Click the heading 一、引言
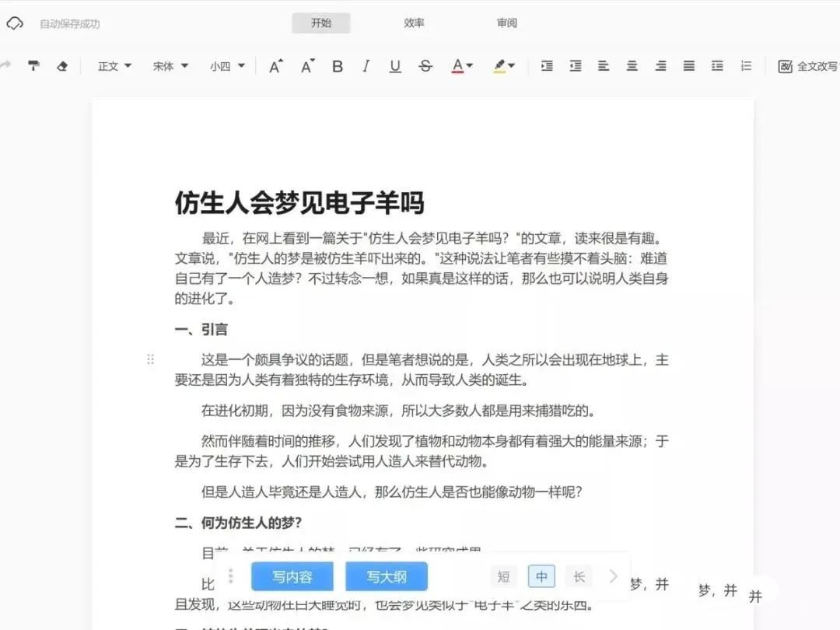840x630 pixels. (x=201, y=329)
